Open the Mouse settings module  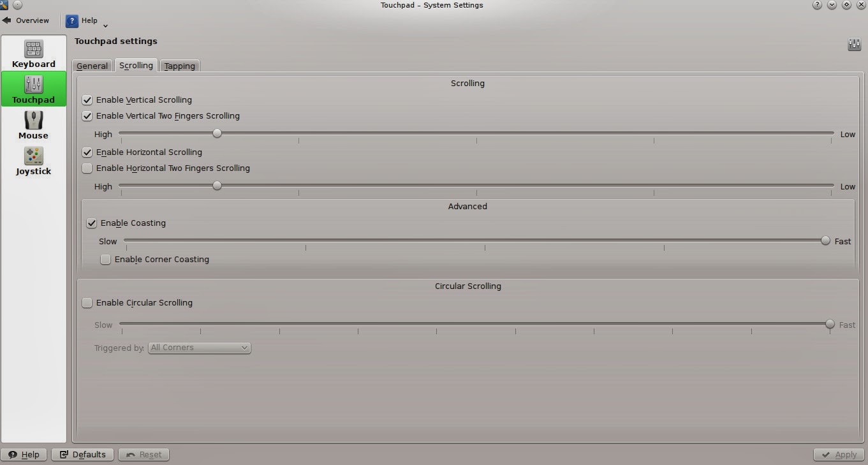coord(33,125)
